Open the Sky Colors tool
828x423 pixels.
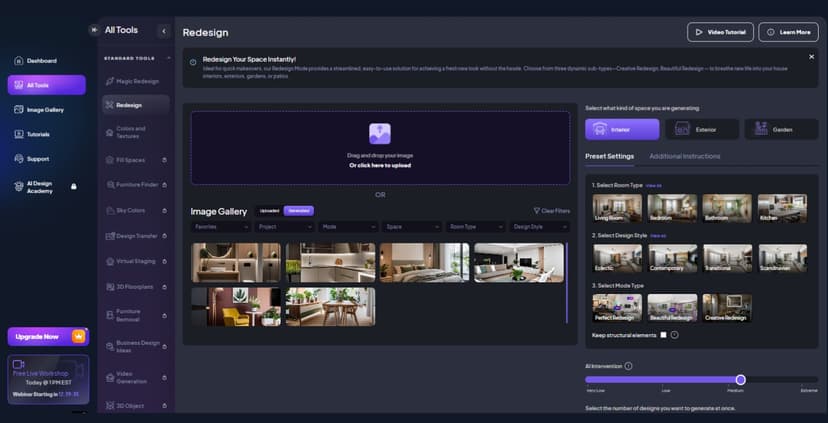point(136,210)
